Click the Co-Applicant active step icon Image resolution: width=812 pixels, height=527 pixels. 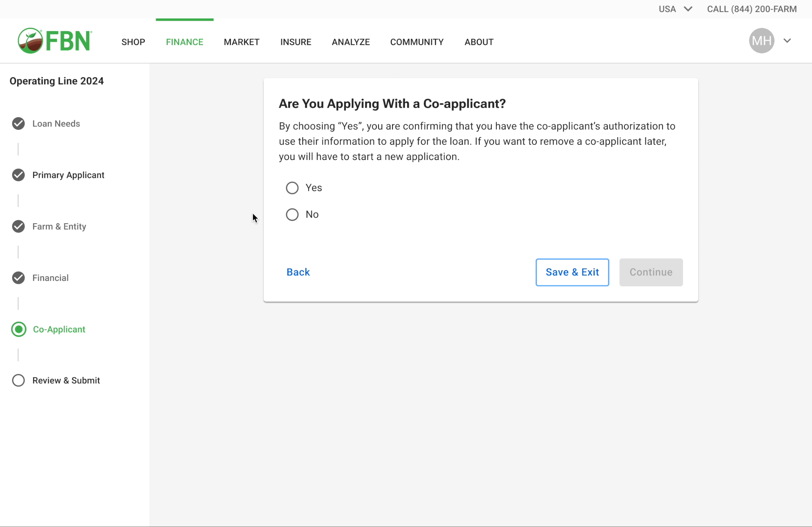point(19,329)
